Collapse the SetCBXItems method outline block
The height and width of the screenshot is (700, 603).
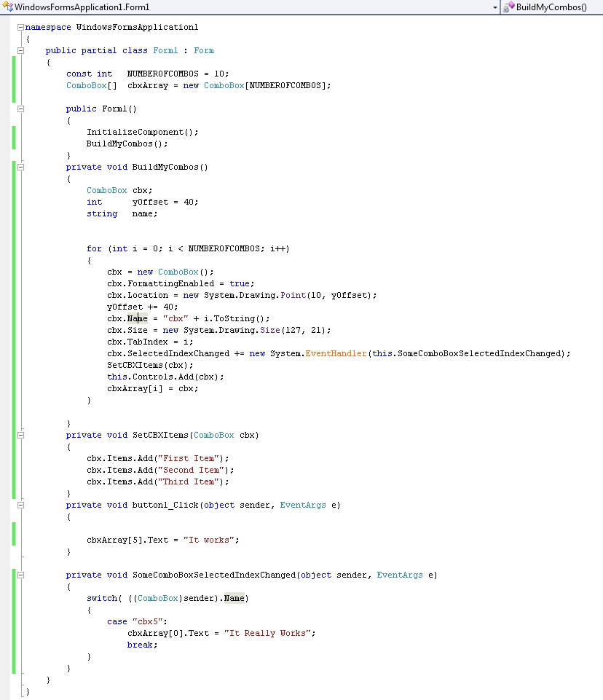20,435
